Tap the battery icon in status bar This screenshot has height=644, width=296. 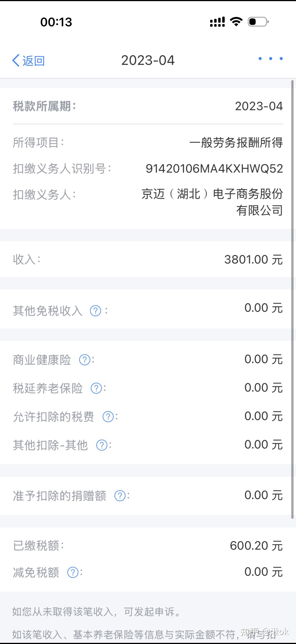tap(258, 22)
